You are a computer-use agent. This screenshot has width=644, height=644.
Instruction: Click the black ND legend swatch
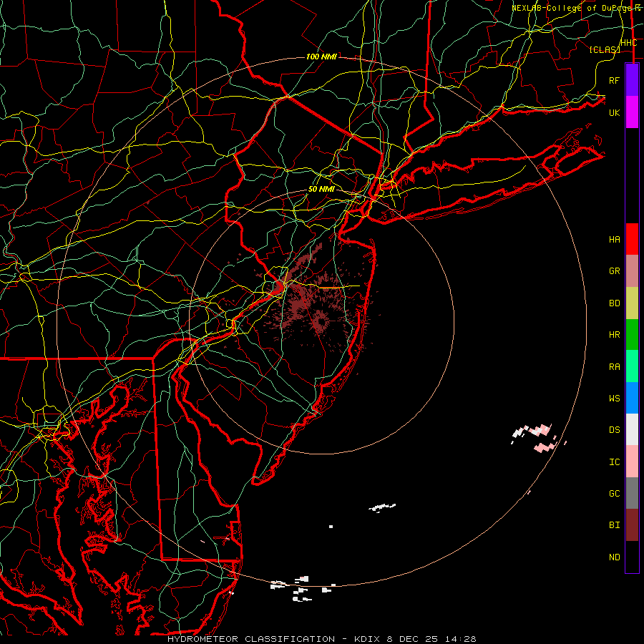point(632,557)
